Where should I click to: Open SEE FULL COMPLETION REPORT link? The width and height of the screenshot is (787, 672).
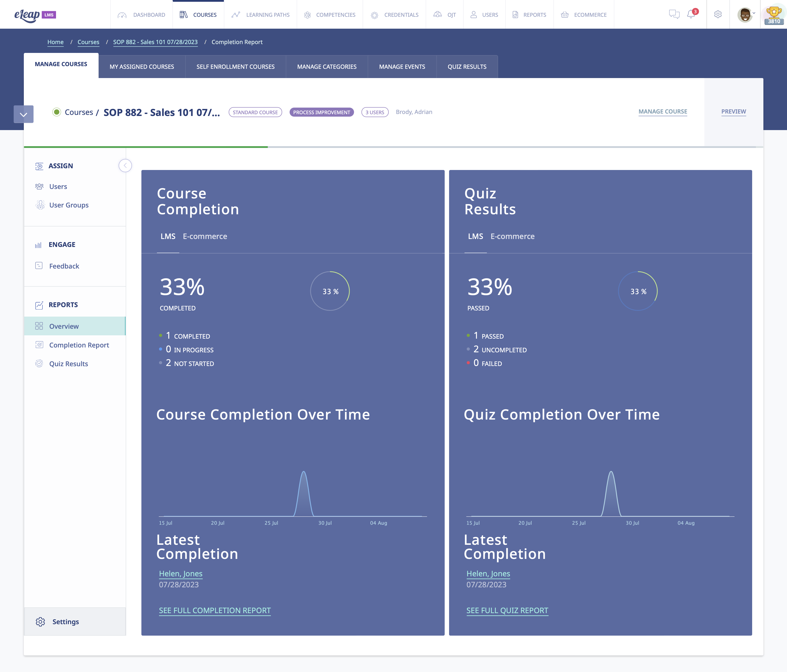pos(215,610)
